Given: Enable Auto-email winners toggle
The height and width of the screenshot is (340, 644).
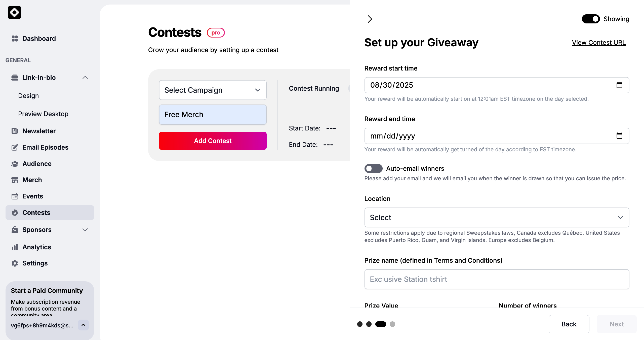Looking at the screenshot, I should (x=373, y=168).
